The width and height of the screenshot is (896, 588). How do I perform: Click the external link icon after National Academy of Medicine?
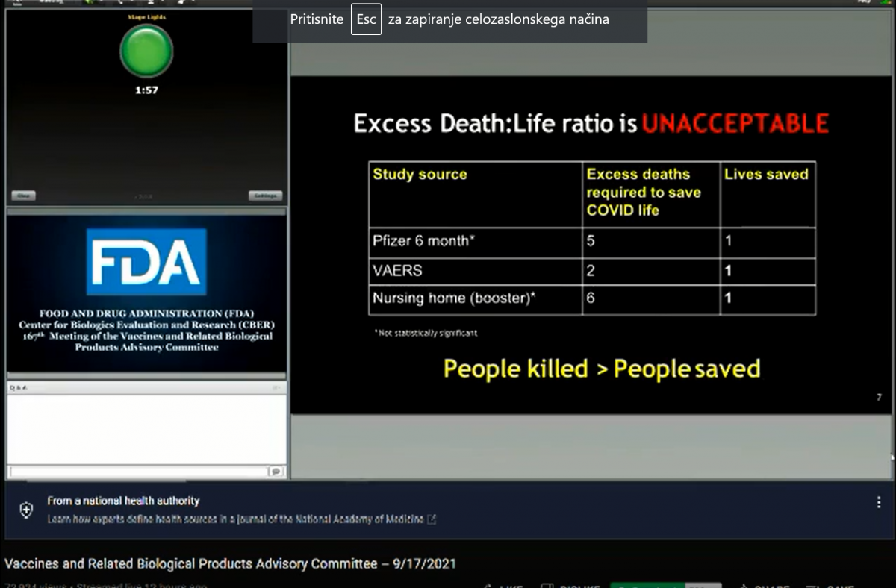coord(432,519)
